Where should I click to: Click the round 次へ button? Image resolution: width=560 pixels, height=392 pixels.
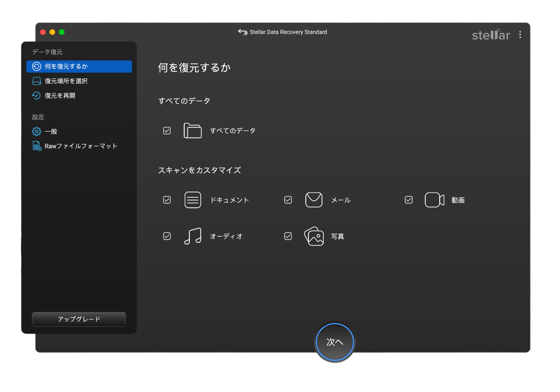point(335,342)
